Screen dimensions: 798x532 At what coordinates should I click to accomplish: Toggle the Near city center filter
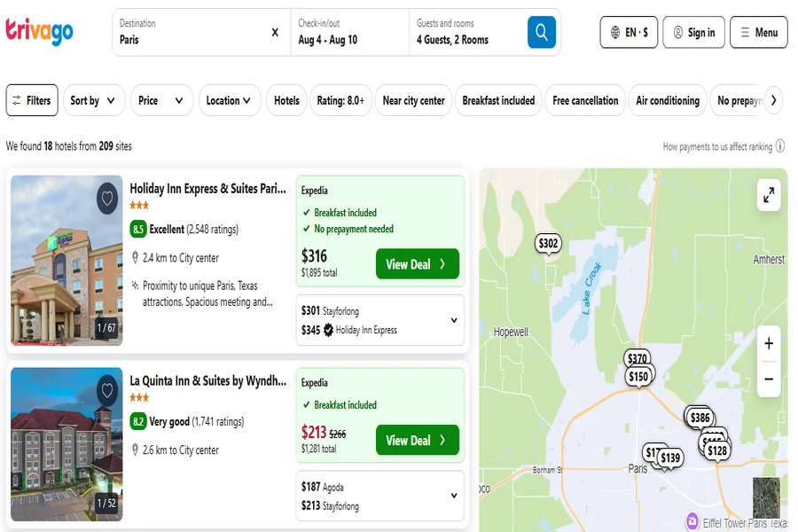click(413, 100)
